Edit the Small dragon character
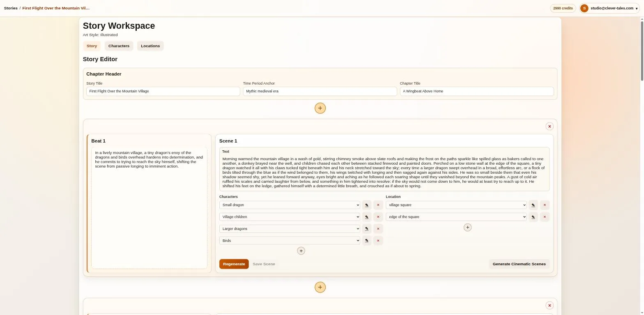Image resolution: width=644 pixels, height=315 pixels. click(x=367, y=205)
